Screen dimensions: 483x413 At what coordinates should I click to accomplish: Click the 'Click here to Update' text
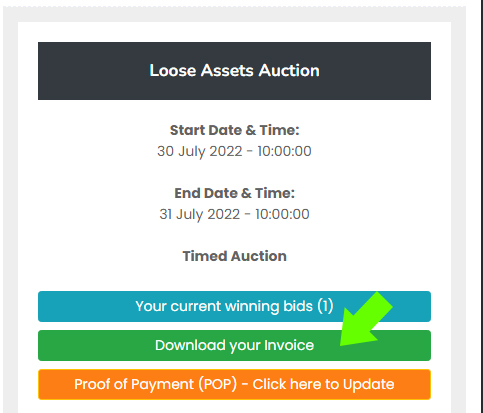pyautogui.click(x=323, y=384)
